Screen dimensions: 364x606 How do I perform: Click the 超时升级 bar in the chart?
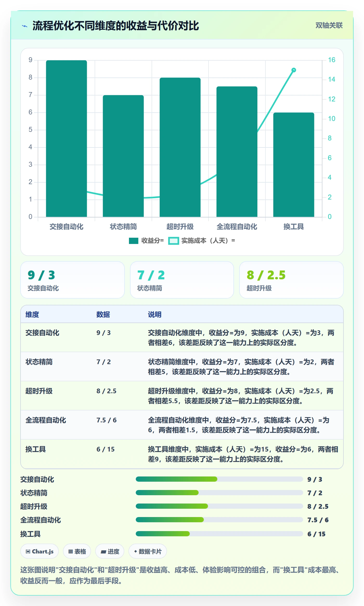[180, 147]
